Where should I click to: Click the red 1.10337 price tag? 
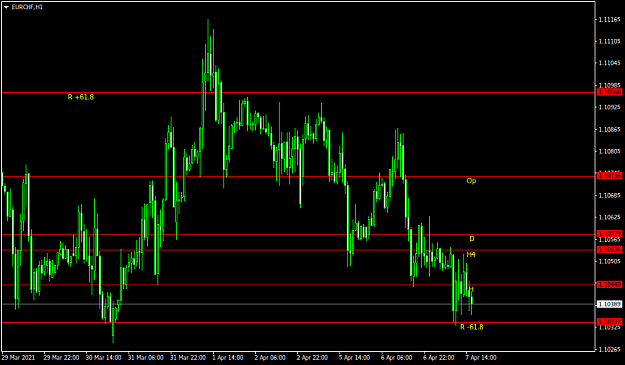(x=609, y=322)
